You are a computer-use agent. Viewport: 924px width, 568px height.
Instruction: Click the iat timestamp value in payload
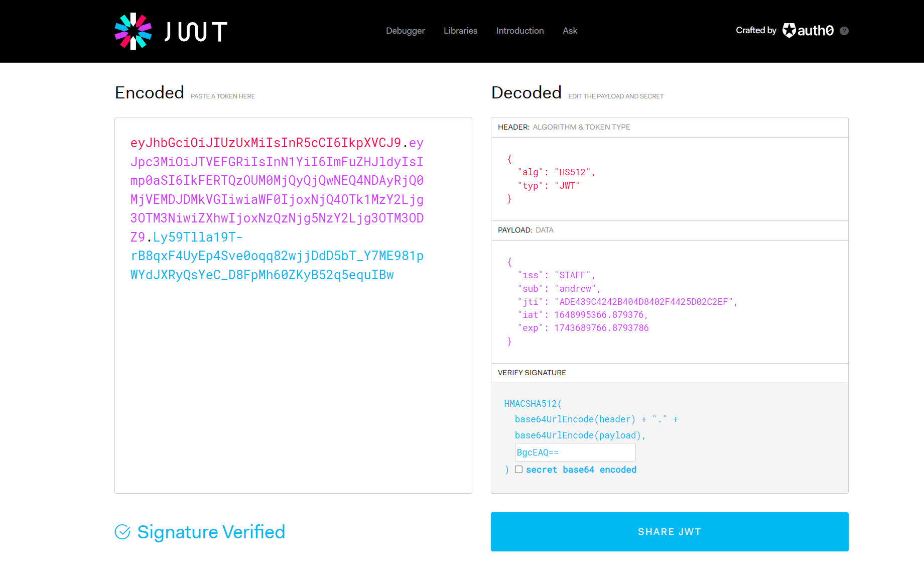(600, 315)
